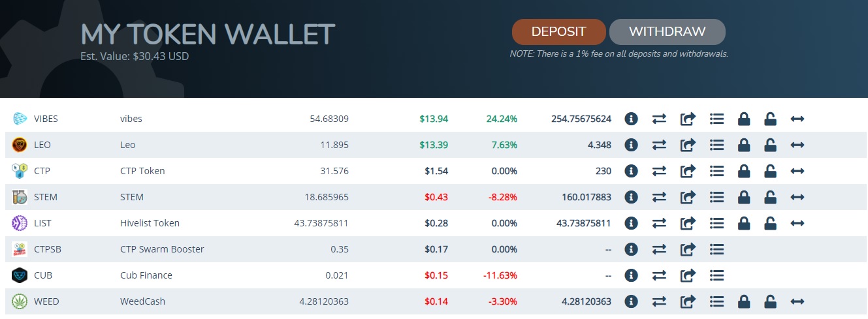
Task: View CTPSB history list icon
Action: click(x=717, y=249)
